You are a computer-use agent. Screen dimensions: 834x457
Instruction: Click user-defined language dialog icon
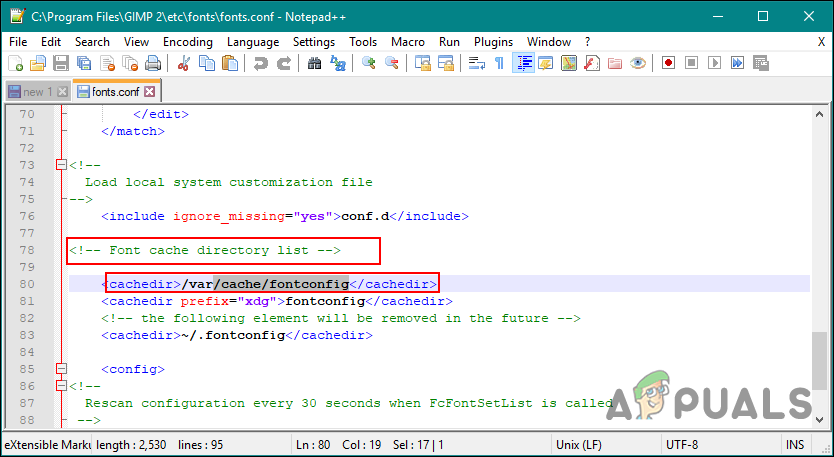tap(546, 63)
